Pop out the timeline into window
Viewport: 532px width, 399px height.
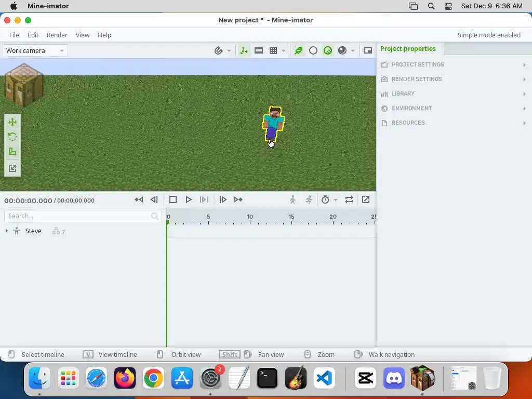366,200
